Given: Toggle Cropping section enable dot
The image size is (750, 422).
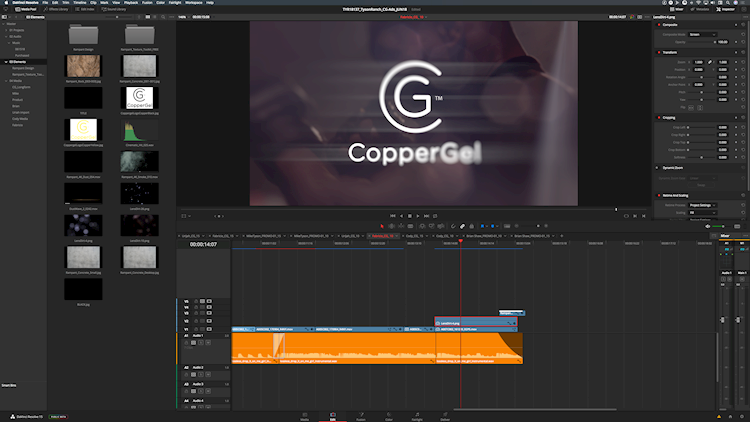Looking at the screenshot, I should point(659,118).
